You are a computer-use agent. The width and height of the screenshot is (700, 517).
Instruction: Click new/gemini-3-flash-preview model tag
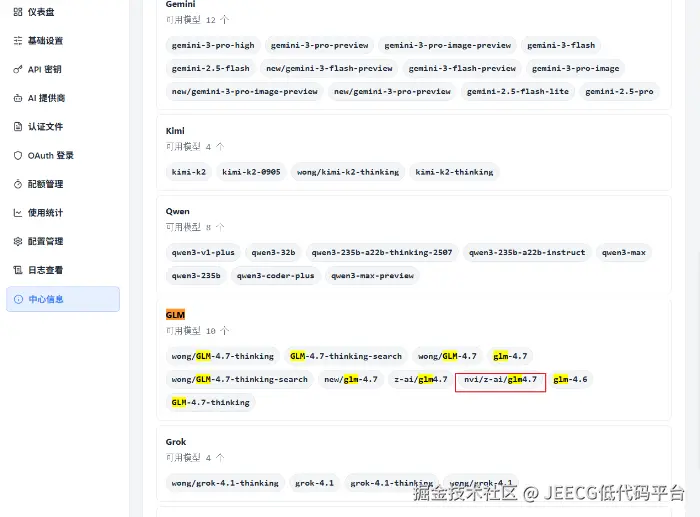pos(329,68)
